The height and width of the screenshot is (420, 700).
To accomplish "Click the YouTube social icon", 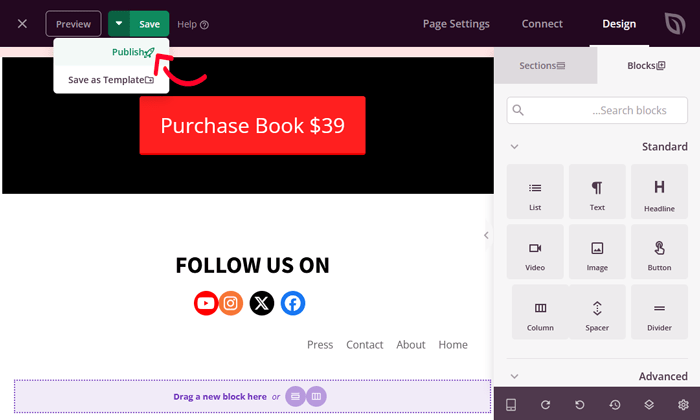I will (206, 303).
